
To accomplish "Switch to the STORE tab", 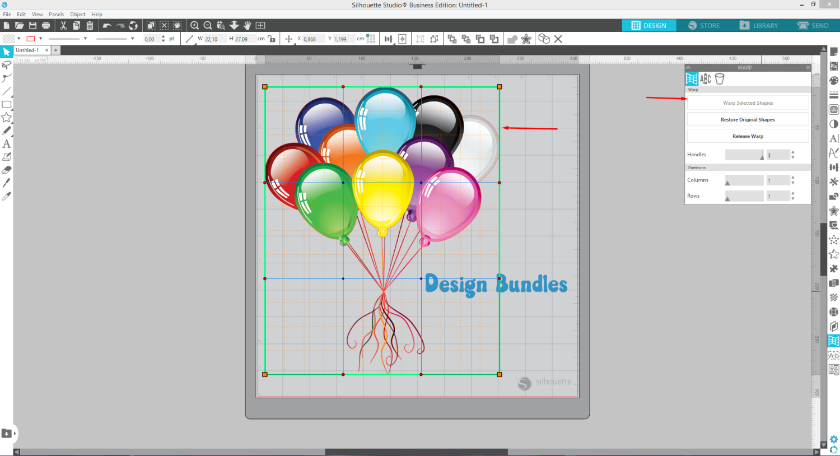I will tap(704, 25).
